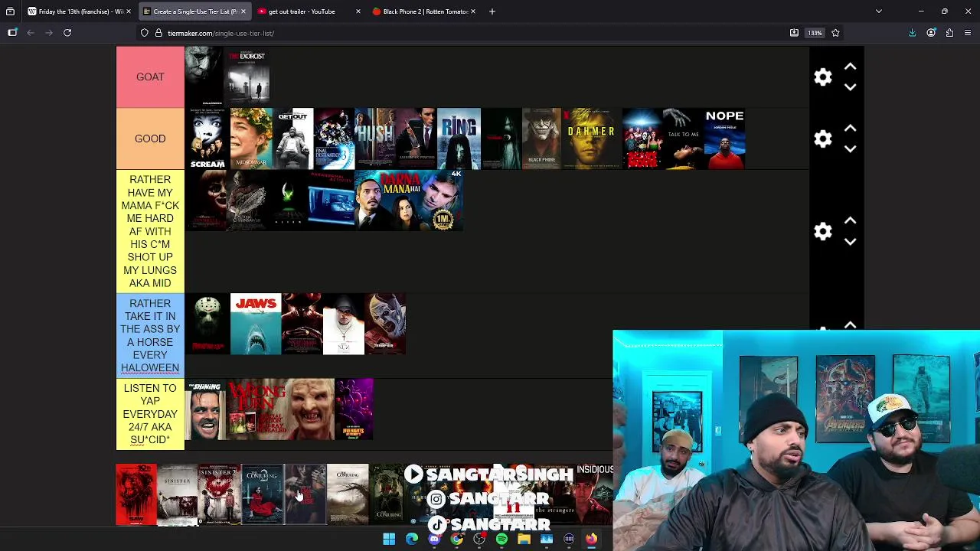Open the Firefox downloads panel

912,33
